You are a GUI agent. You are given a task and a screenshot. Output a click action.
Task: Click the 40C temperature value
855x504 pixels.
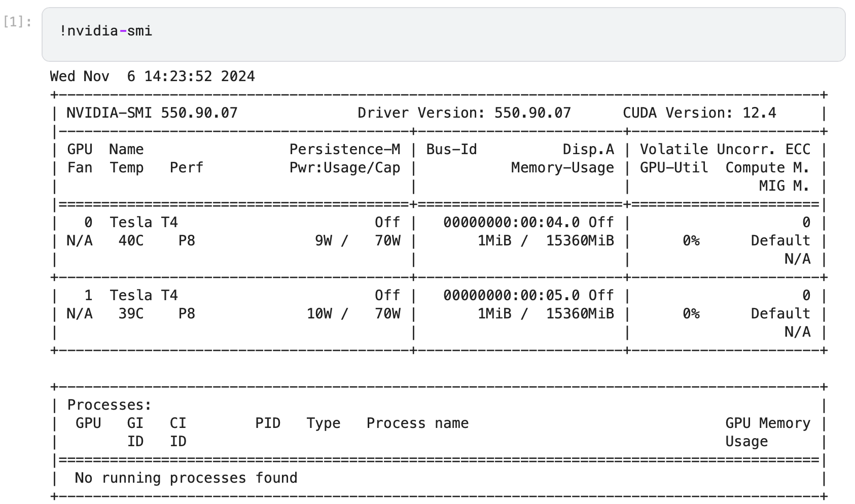point(131,241)
